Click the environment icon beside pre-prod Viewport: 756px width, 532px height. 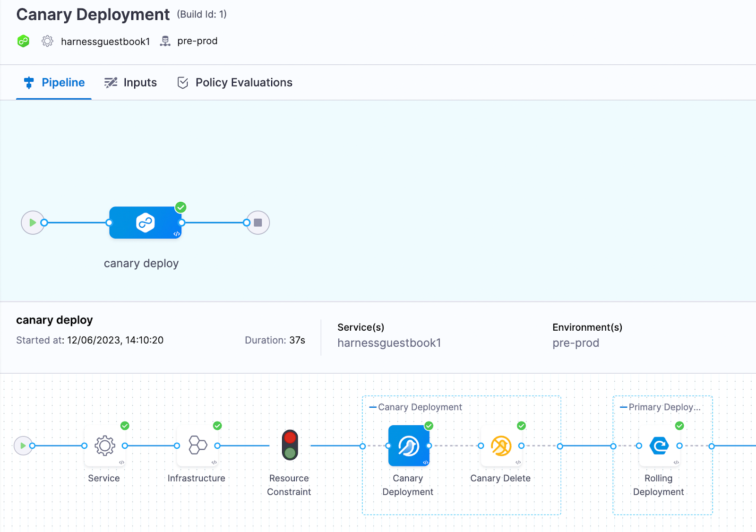(x=165, y=41)
